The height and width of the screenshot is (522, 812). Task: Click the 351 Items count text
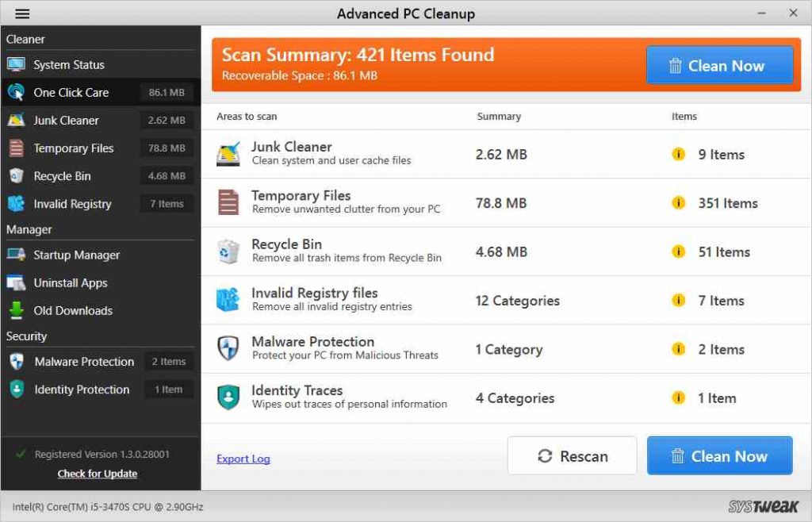click(728, 203)
